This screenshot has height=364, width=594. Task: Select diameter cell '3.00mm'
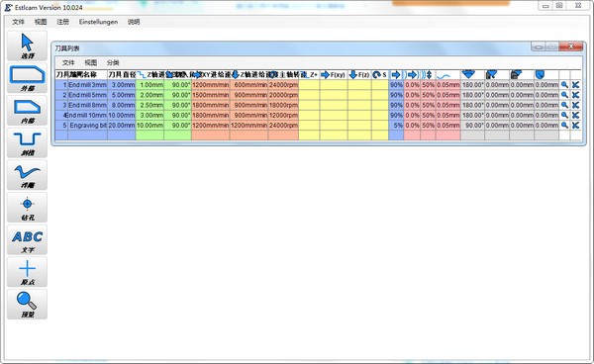pos(122,85)
